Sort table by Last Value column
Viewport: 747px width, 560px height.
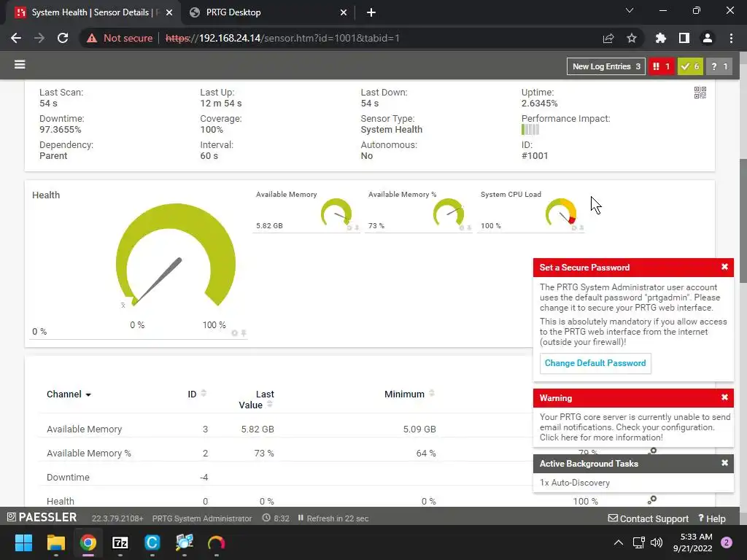256,400
